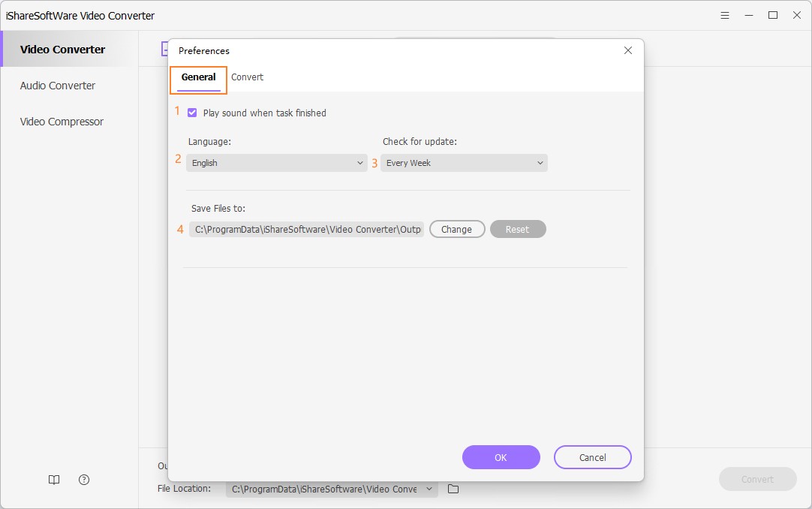Switch to the Convert preferences tab
812x509 pixels.
point(247,77)
